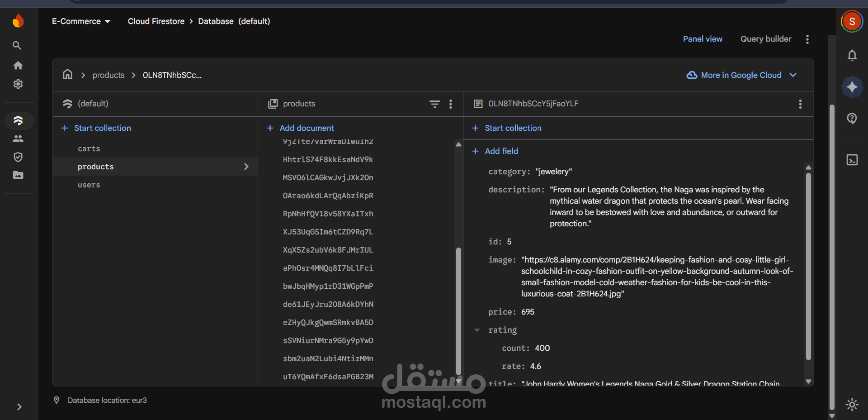Open the App Check shield icon
The image size is (868, 420).
point(18,157)
